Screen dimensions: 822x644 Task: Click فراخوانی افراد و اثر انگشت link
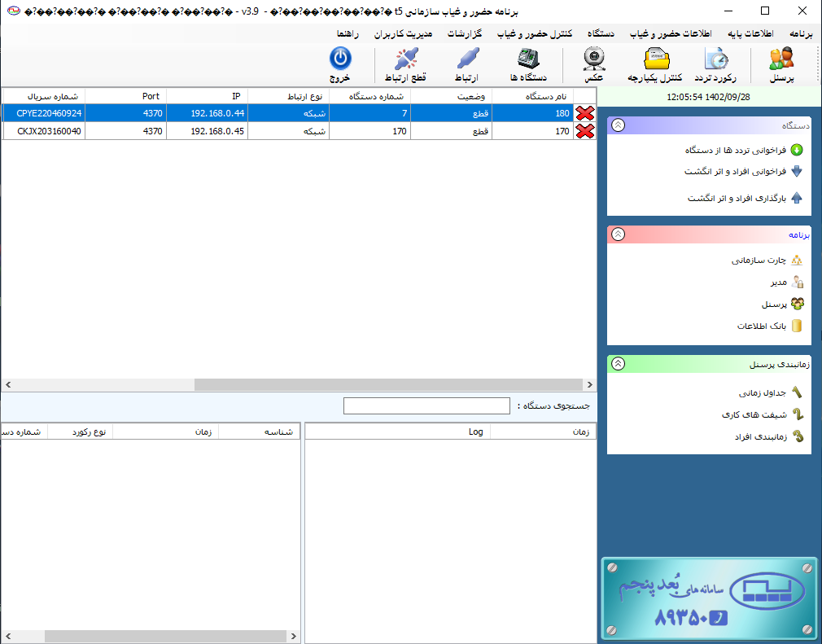tap(735, 172)
